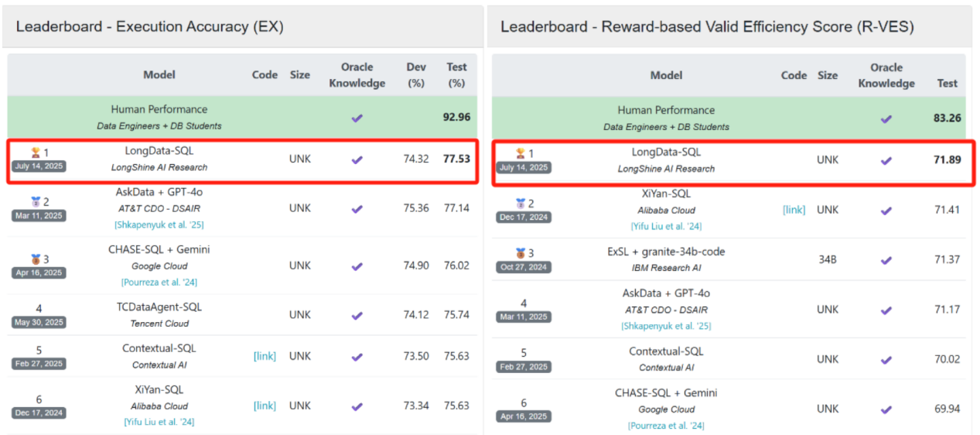This screenshot has width=980, height=435.
Task: Click LongData-SQL oracle checkmark in R-VES table
Action: [x=886, y=160]
